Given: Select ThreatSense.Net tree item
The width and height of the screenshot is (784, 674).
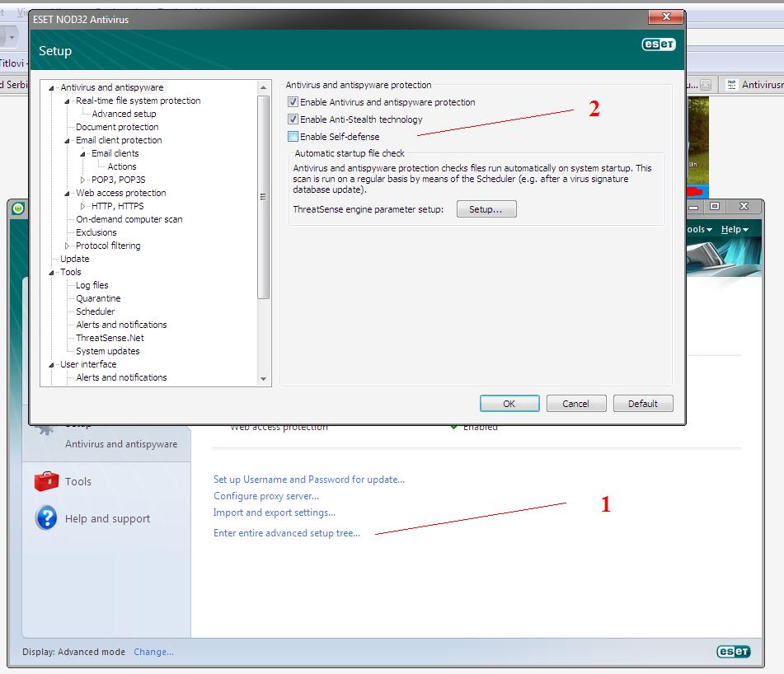Looking at the screenshot, I should [110, 339].
